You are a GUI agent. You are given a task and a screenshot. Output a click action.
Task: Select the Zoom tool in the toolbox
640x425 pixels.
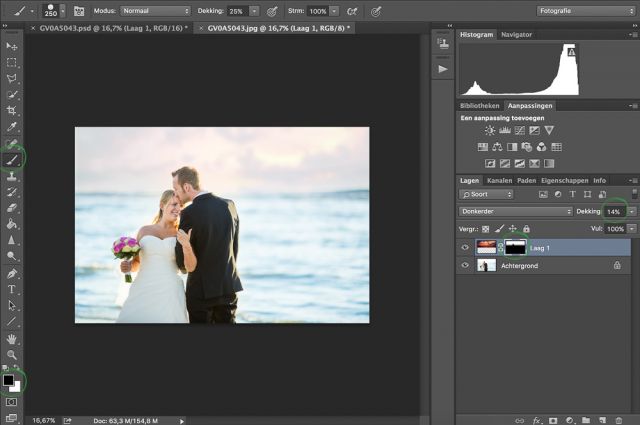(11, 355)
